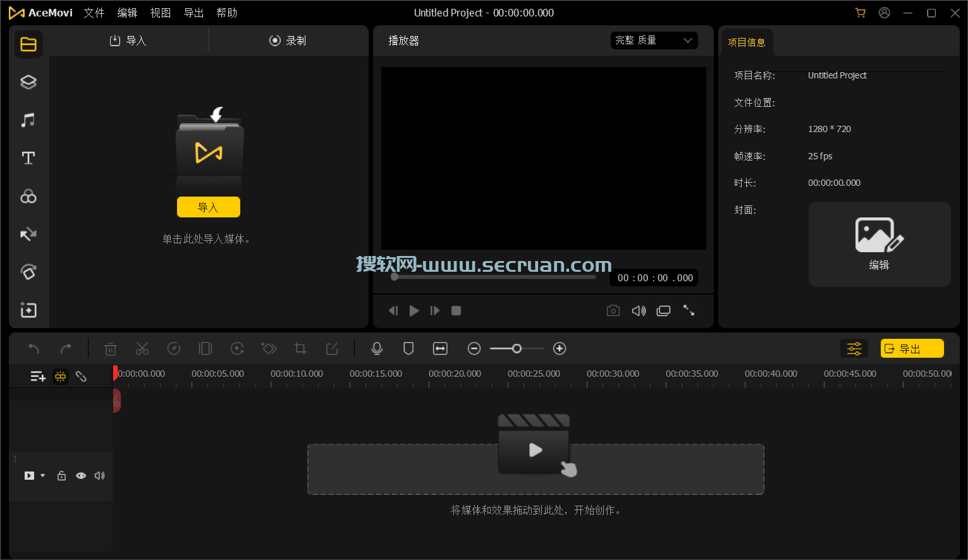Image resolution: width=968 pixels, height=560 pixels.
Task: Open the 完整 质量 quality dropdown
Action: (x=654, y=40)
